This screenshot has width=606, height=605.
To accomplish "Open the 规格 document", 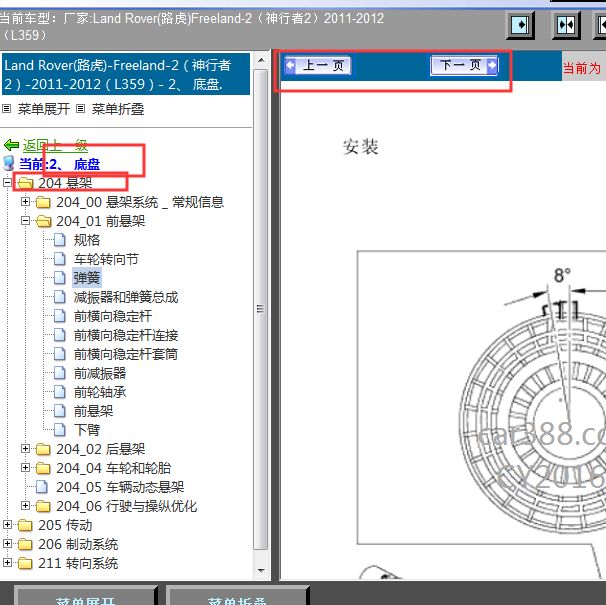I will tap(87, 240).
